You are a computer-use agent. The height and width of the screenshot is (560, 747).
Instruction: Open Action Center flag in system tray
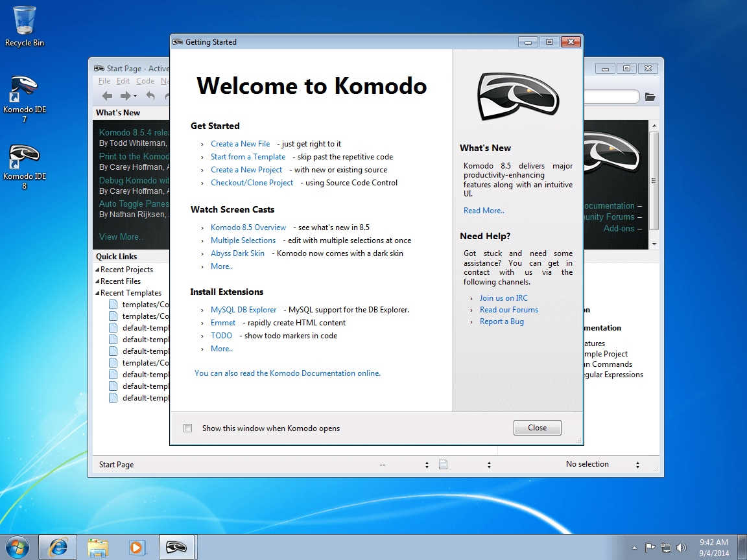coord(650,548)
